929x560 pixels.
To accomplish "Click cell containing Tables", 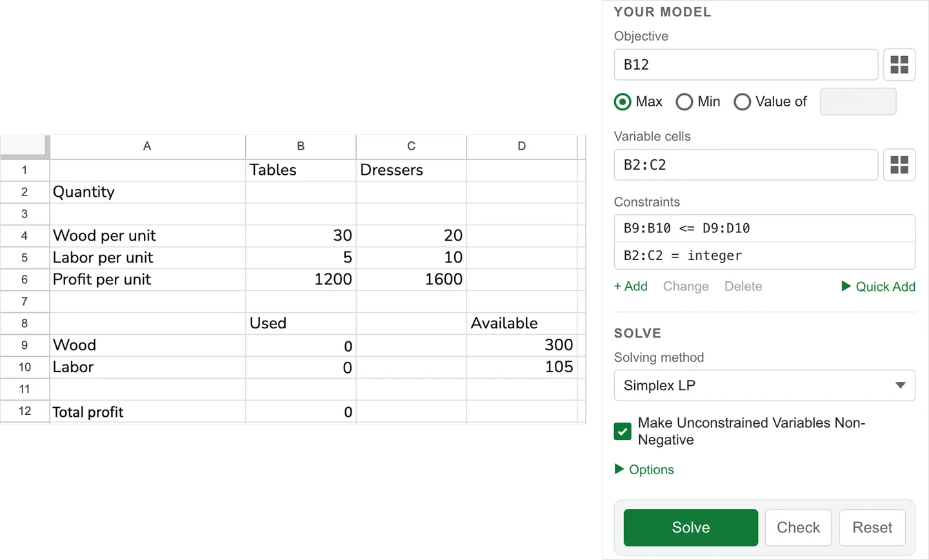I will 301,170.
